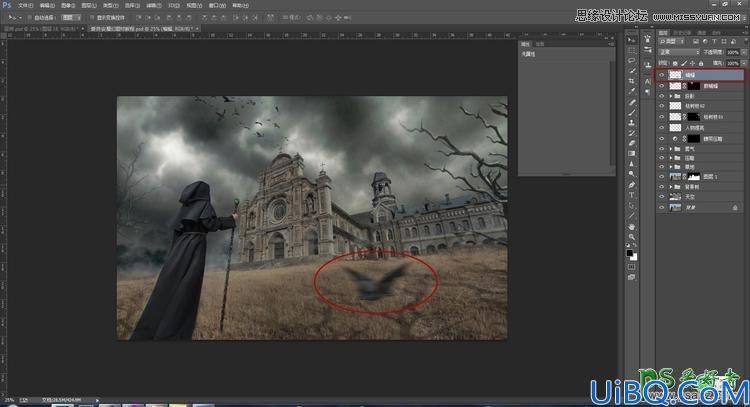
Task: Hide the 雾气 group
Action: pos(662,149)
